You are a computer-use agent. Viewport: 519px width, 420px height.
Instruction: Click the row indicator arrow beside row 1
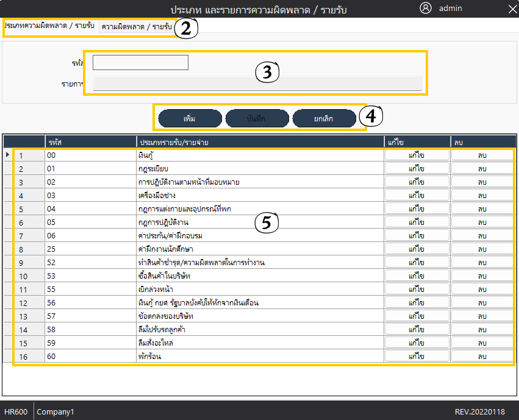[7, 155]
